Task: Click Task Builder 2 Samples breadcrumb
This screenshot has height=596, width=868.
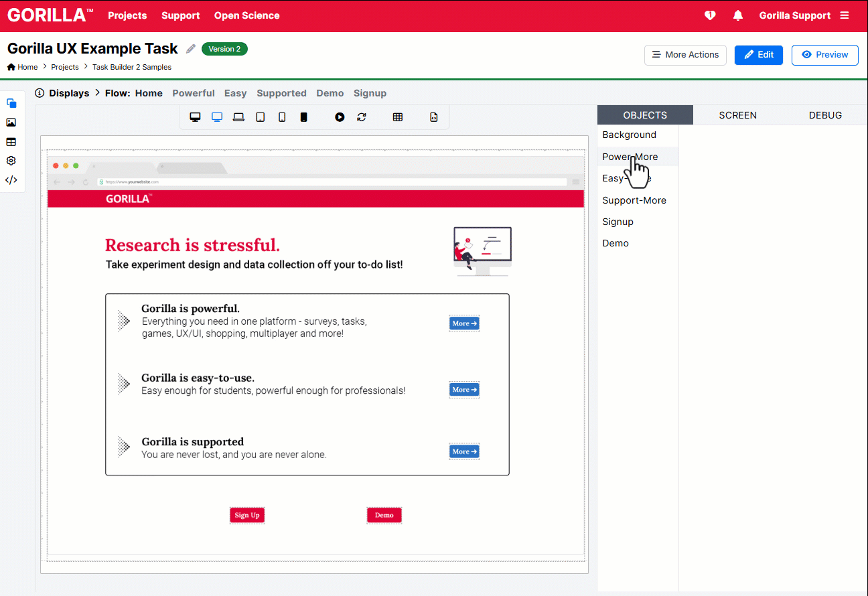Action: point(132,67)
